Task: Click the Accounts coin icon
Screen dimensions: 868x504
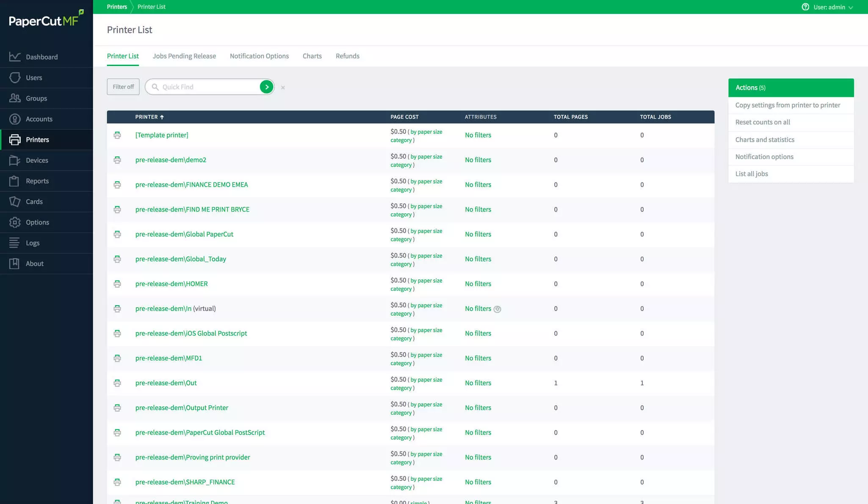Action: point(15,119)
